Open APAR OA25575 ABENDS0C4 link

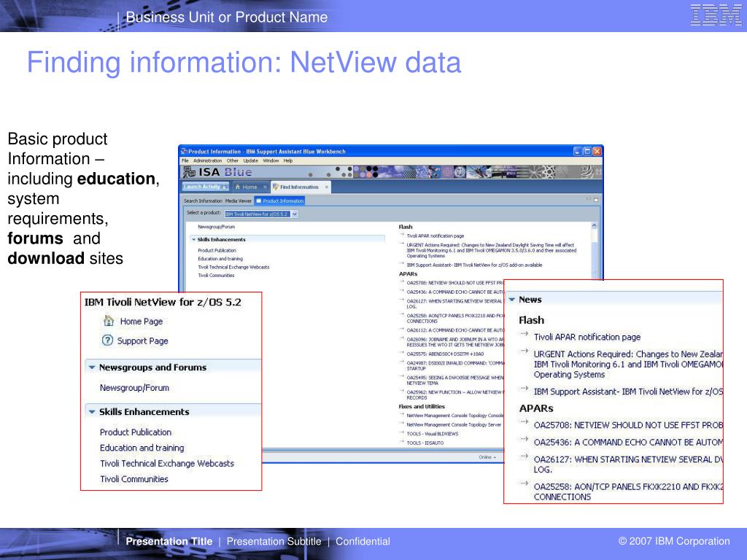(x=445, y=354)
